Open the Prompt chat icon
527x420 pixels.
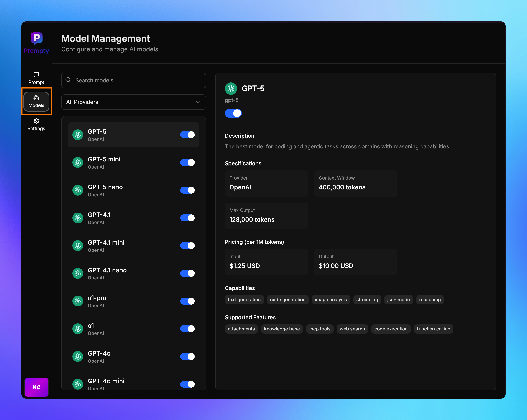(36, 74)
